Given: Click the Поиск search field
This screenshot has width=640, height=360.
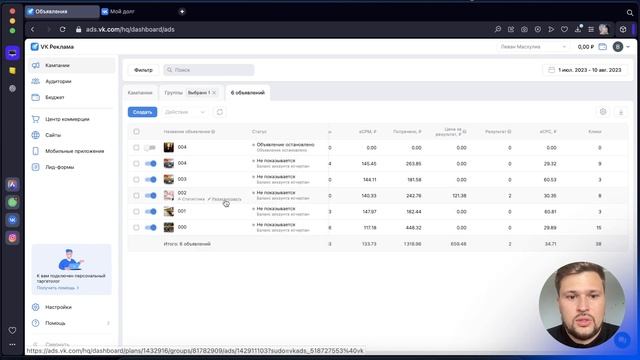Looking at the screenshot, I should pyautogui.click(x=209, y=70).
